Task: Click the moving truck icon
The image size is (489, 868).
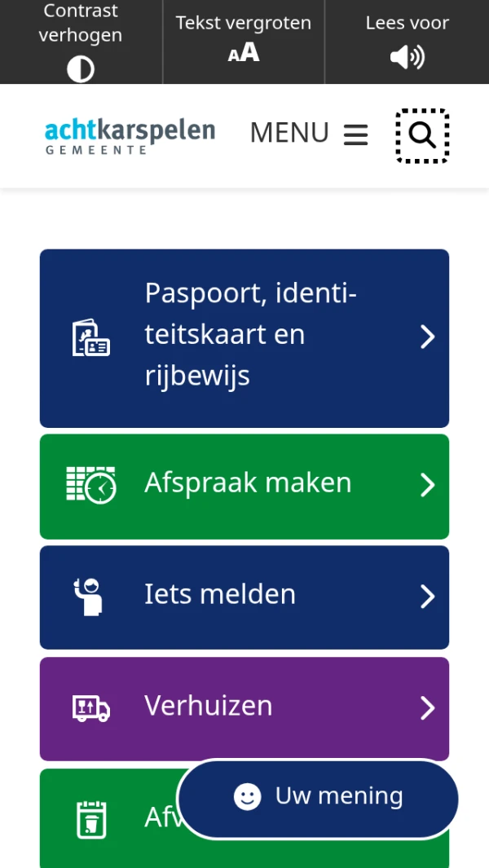Action: pyautogui.click(x=90, y=707)
